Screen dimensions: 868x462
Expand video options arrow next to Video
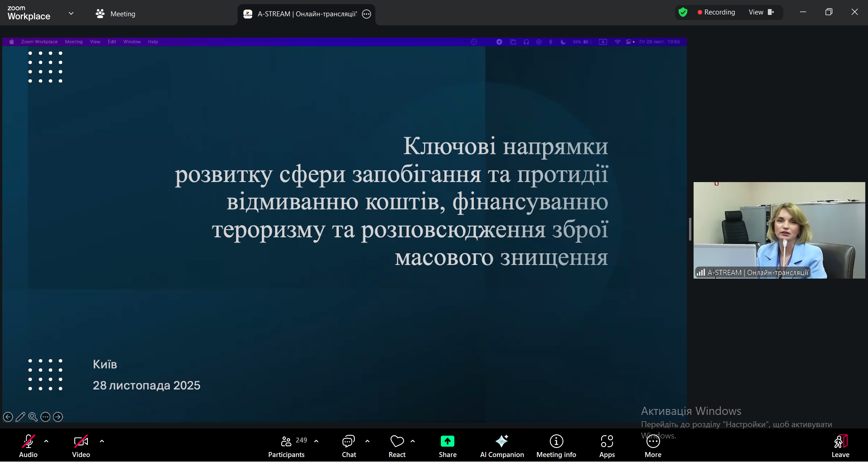tap(102, 441)
